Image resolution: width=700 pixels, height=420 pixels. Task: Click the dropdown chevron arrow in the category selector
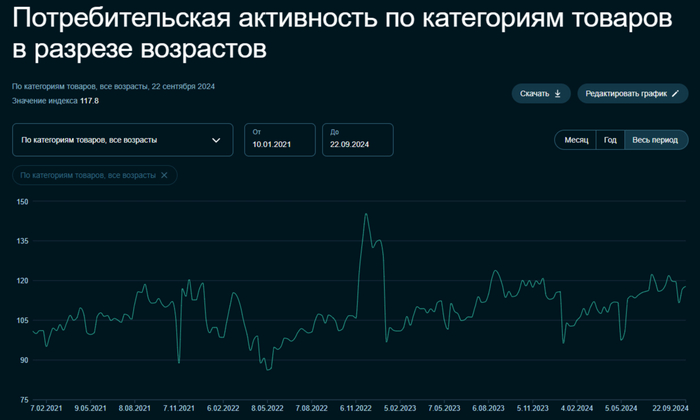216,140
